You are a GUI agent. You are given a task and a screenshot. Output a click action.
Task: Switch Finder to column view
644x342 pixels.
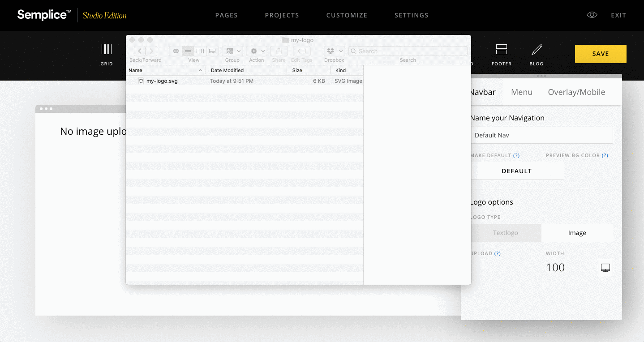200,51
